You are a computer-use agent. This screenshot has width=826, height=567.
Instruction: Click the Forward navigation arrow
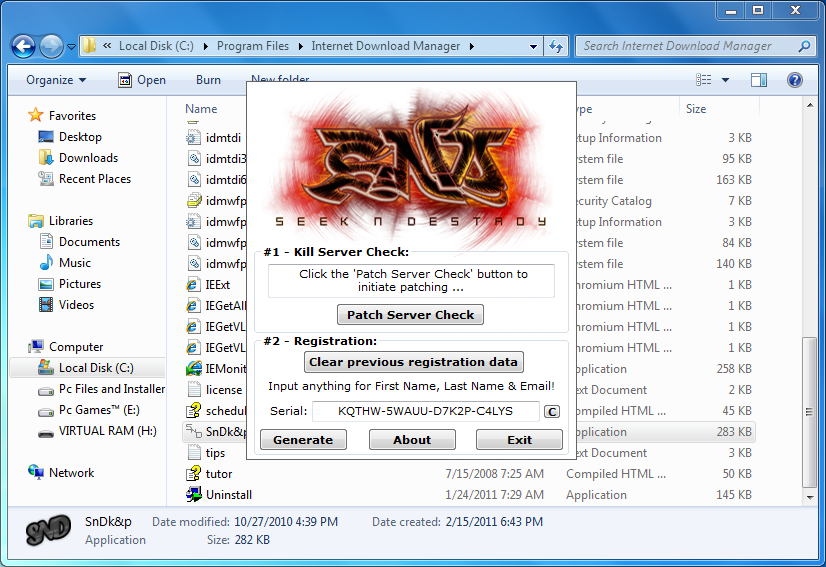coord(51,46)
